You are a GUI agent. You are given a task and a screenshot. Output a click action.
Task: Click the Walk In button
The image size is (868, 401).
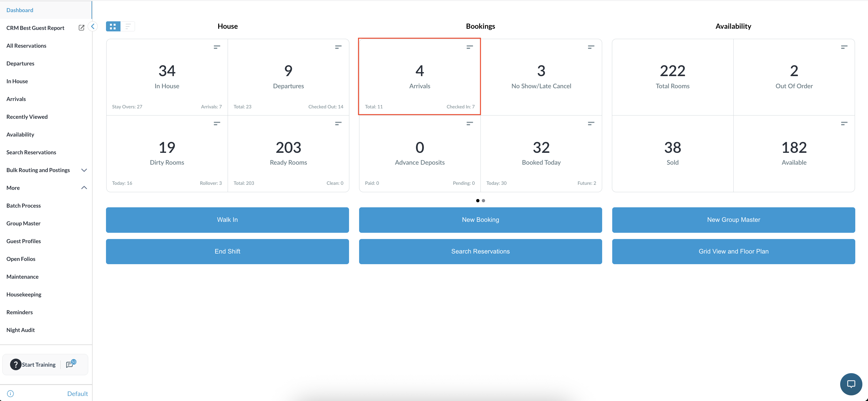[227, 220]
